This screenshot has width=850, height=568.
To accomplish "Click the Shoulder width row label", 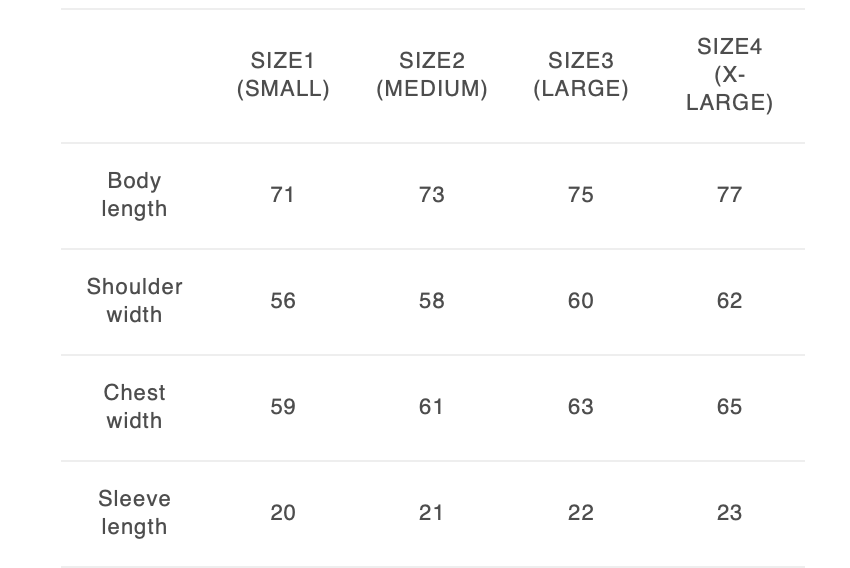I will coord(134,301).
